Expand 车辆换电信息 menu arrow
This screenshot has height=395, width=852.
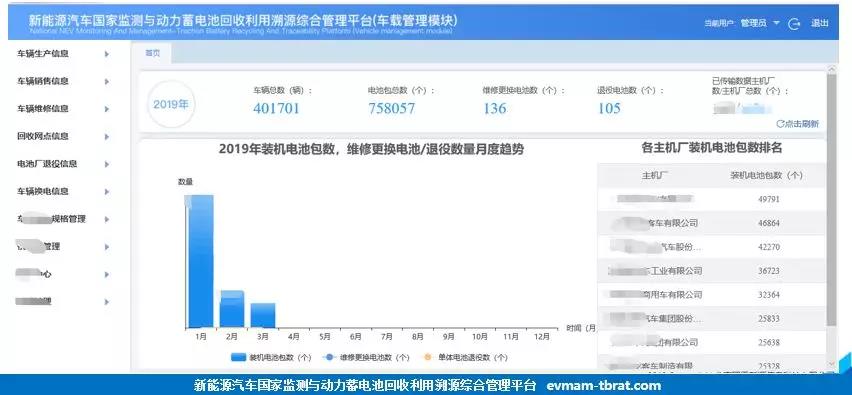pos(107,192)
